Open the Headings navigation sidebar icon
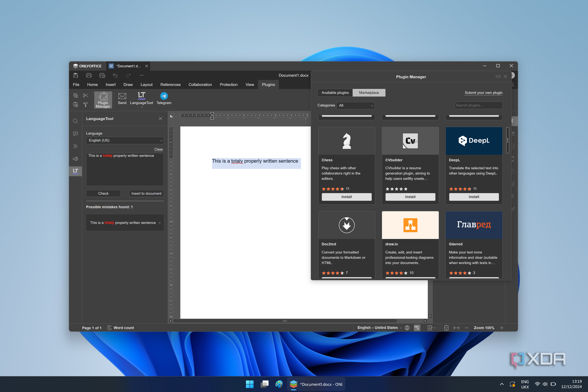 (x=76, y=146)
